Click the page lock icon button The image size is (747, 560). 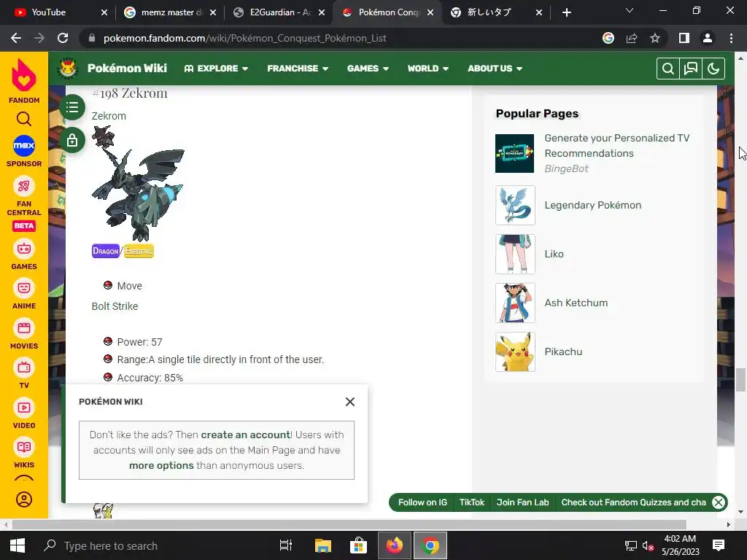(x=72, y=141)
